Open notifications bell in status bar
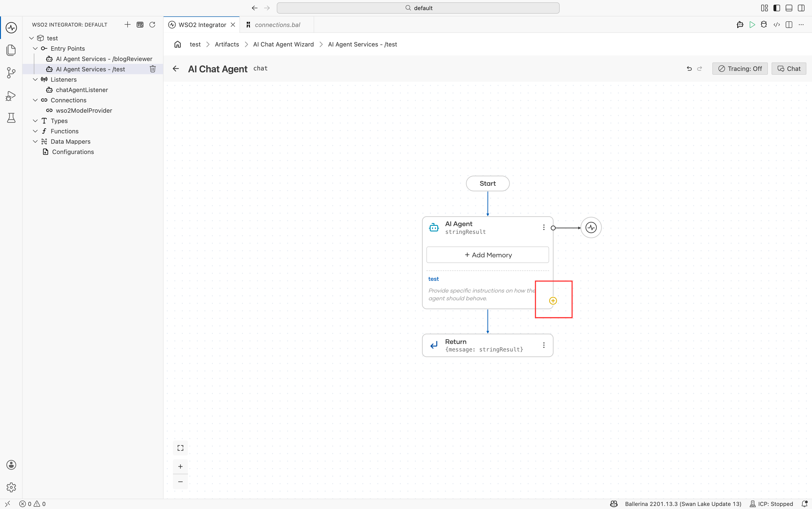This screenshot has width=812, height=509. click(x=804, y=504)
